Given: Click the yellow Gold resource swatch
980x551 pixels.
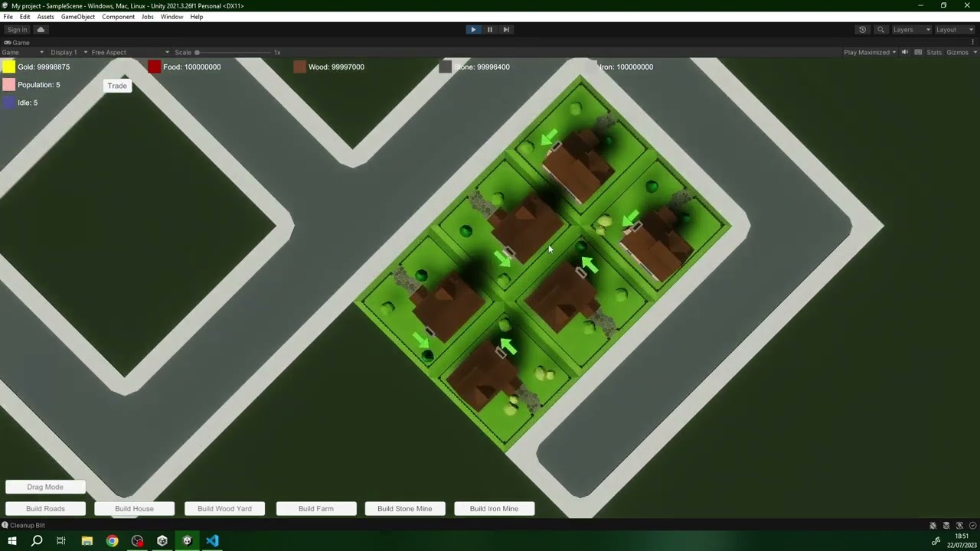Looking at the screenshot, I should [x=8, y=67].
